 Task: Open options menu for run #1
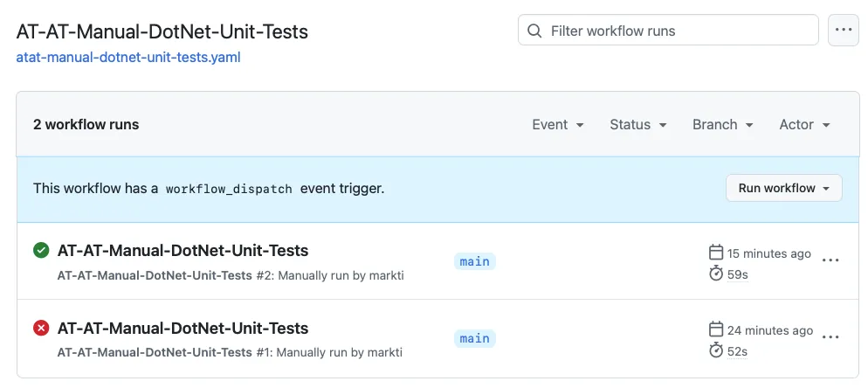tap(830, 337)
